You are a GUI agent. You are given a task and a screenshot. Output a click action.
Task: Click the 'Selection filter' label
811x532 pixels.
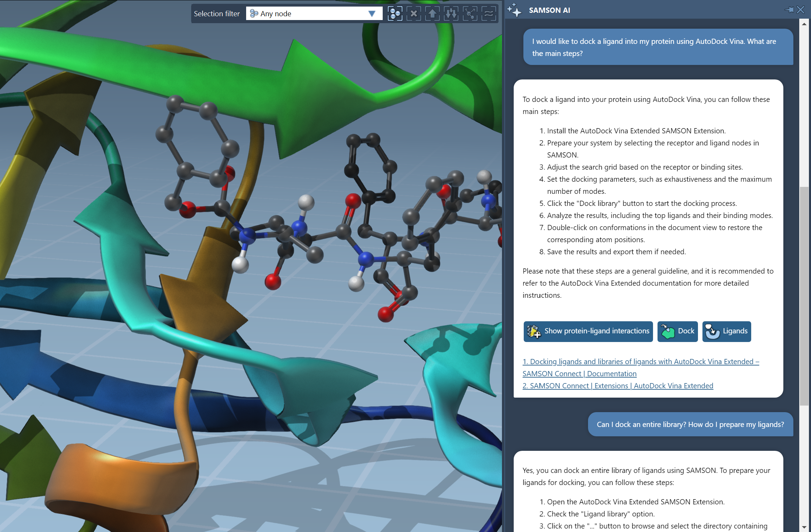coord(217,13)
